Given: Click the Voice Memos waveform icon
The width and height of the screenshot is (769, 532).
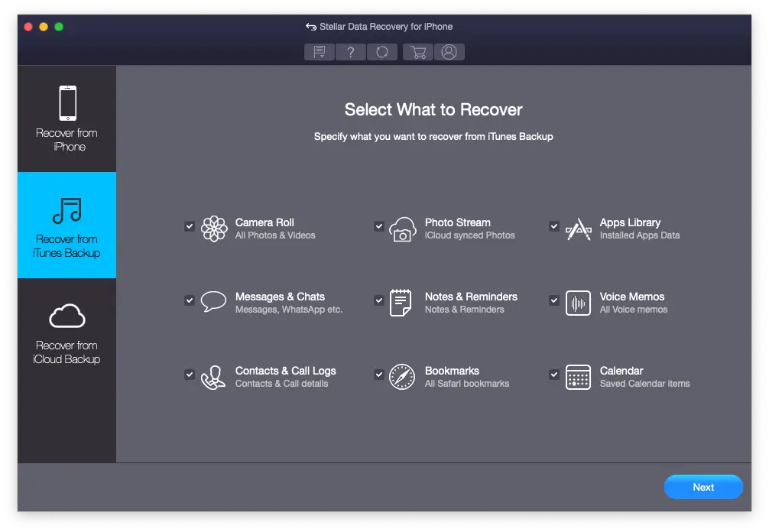Looking at the screenshot, I should [x=578, y=303].
